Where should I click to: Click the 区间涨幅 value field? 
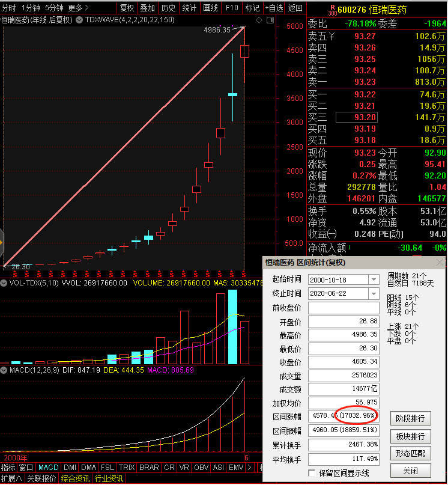[344, 416]
